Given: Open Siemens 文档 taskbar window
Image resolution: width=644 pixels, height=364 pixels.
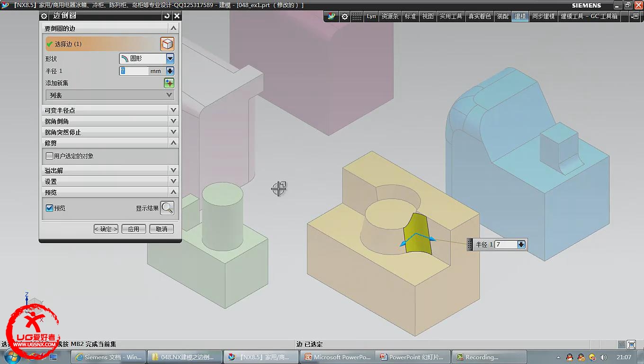Looking at the screenshot, I should (x=108, y=357).
